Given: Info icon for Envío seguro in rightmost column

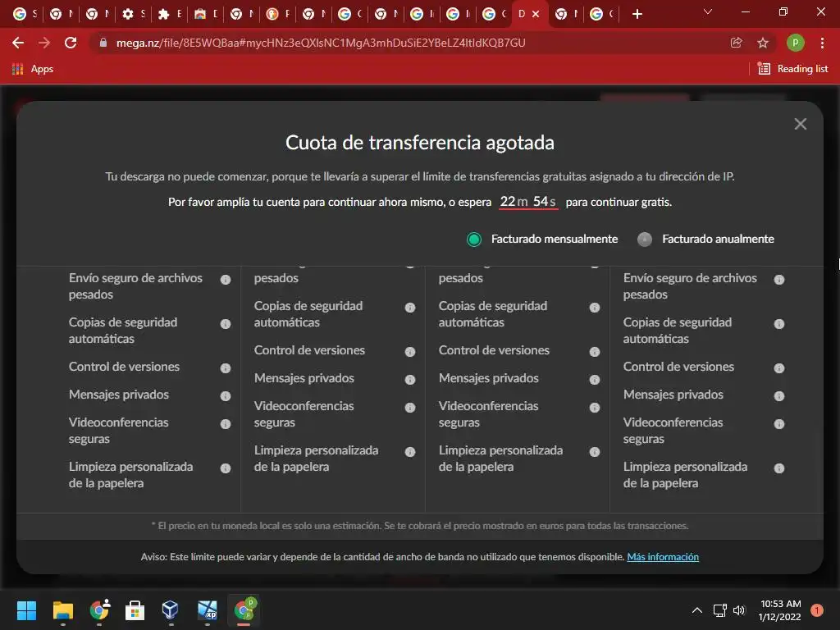Looking at the screenshot, I should pos(779,280).
